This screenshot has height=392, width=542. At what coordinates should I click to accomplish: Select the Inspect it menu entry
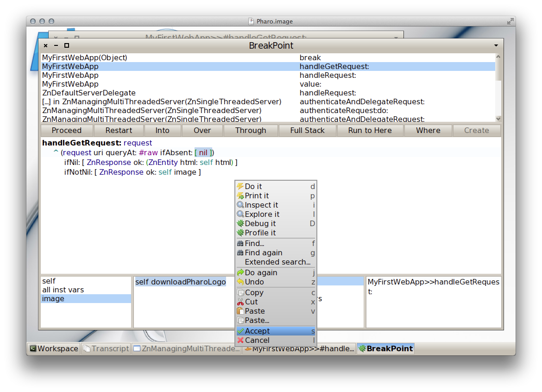pyautogui.click(x=276, y=205)
